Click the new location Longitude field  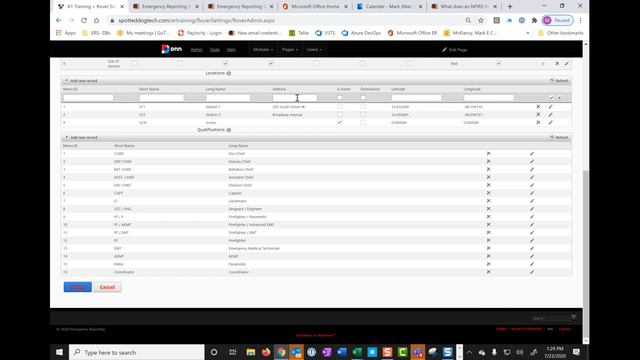(489, 98)
